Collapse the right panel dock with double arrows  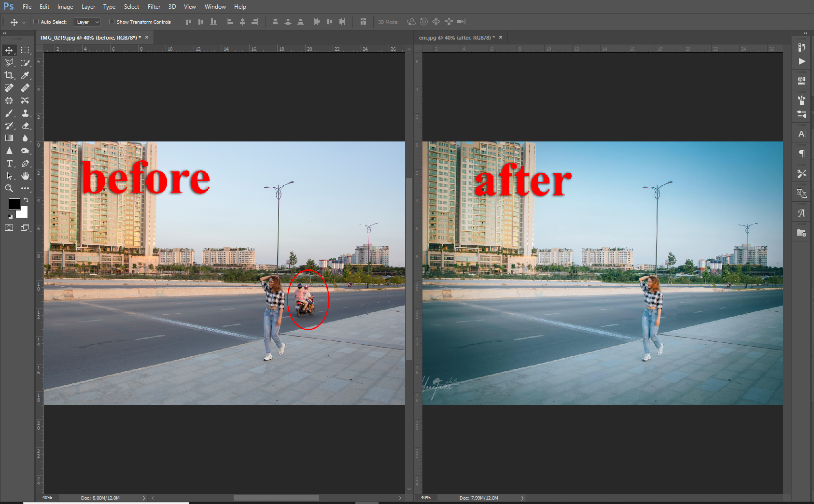(x=805, y=33)
